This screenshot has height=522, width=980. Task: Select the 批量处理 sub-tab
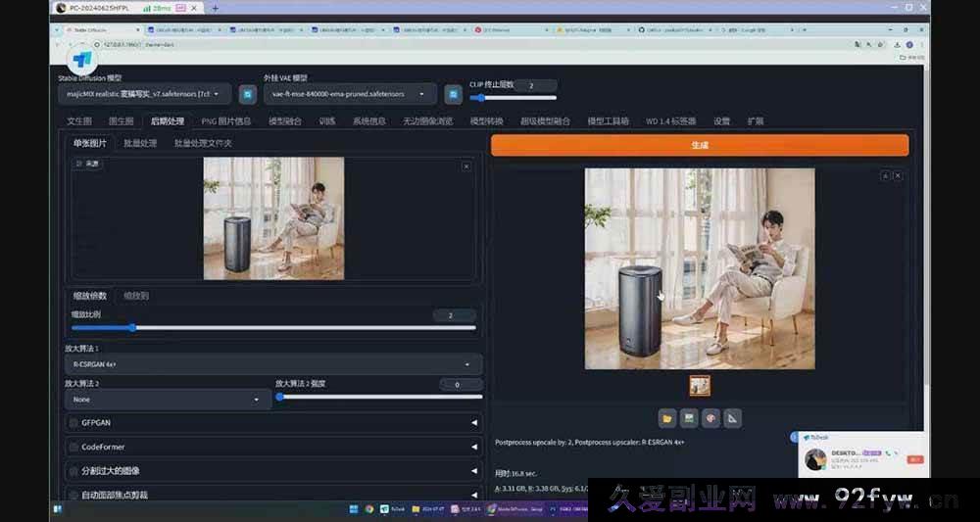[x=140, y=143]
